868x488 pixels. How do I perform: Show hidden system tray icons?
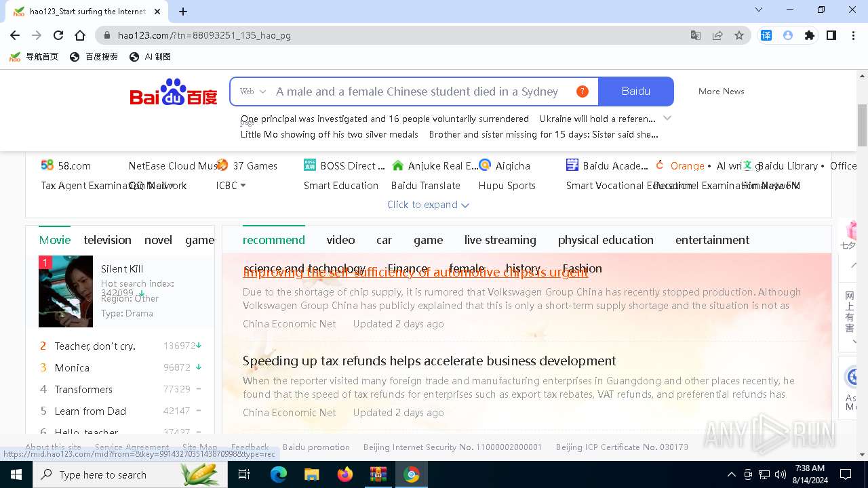tap(731, 474)
